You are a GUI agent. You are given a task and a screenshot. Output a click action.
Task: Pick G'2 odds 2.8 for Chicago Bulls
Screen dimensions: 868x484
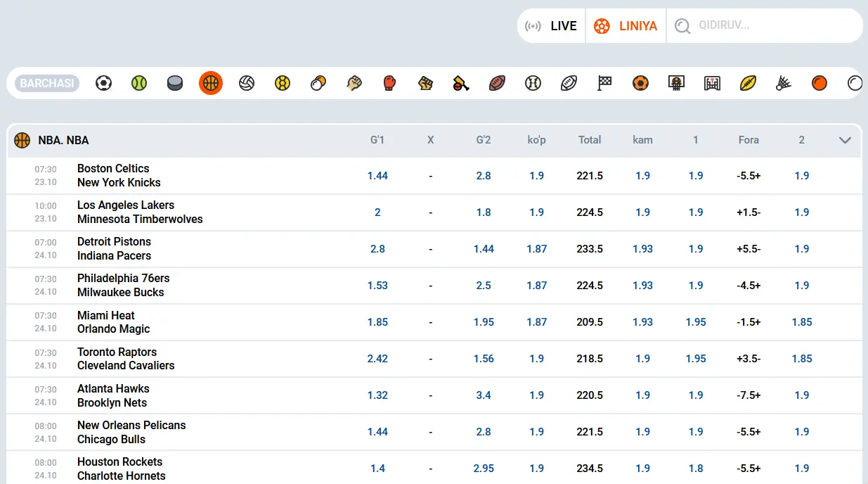click(x=484, y=432)
